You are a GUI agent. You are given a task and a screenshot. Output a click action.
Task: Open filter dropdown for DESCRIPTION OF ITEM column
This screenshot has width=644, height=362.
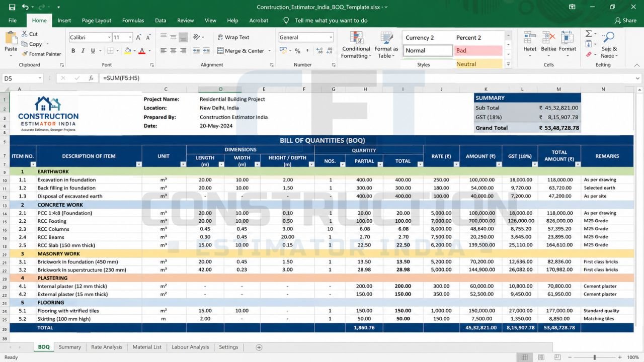click(138, 164)
